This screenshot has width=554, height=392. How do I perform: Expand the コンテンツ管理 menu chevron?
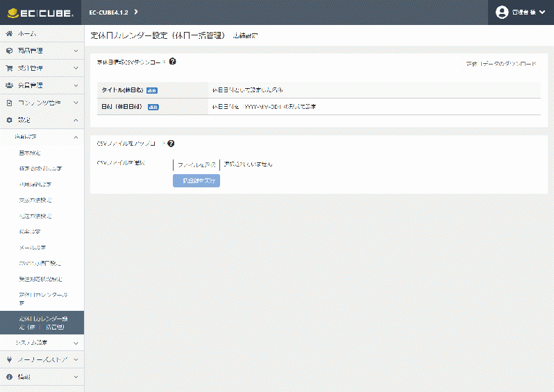(76, 103)
